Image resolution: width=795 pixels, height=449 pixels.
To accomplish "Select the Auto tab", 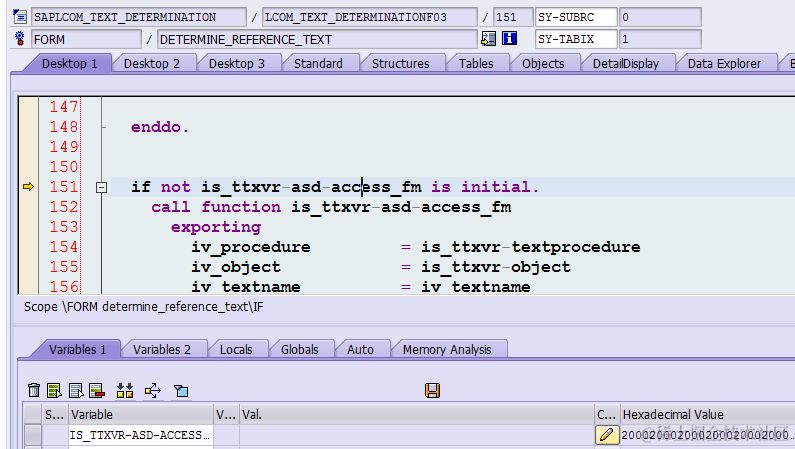I will [360, 349].
